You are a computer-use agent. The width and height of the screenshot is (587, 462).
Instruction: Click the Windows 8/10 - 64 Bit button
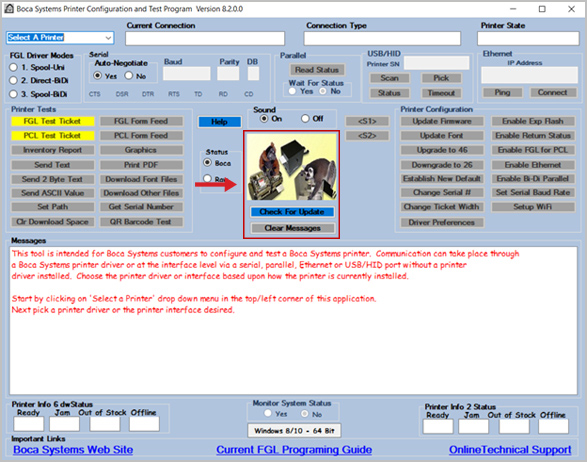[294, 431]
